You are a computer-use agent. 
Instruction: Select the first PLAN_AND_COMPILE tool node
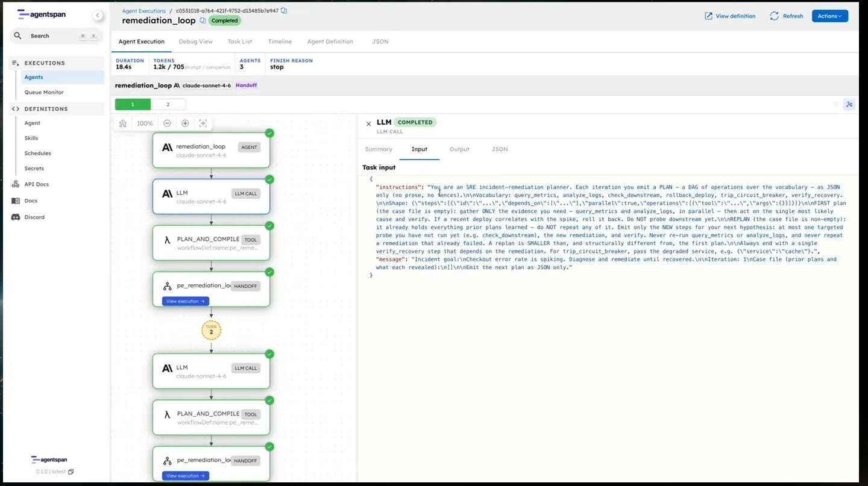pyautogui.click(x=211, y=243)
